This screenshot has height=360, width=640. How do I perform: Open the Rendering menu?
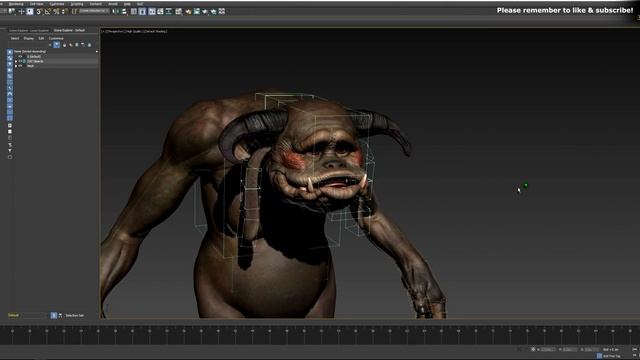click(16, 4)
